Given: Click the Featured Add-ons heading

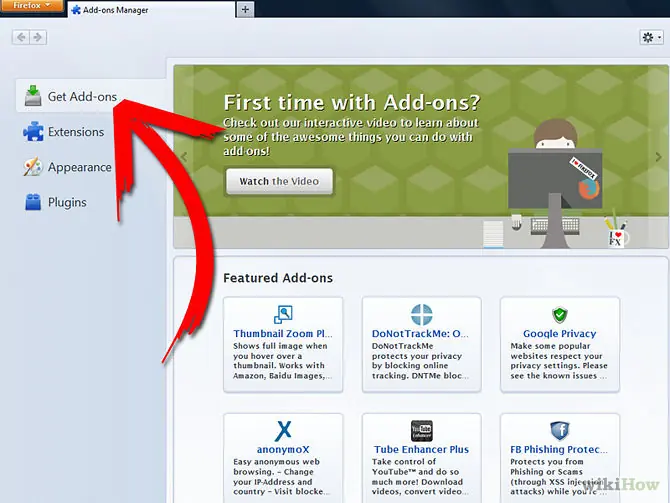Looking at the screenshot, I should pyautogui.click(x=278, y=278).
